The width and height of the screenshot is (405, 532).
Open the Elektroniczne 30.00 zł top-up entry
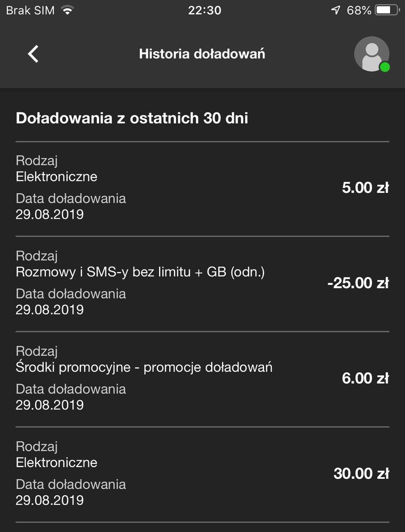point(160,473)
